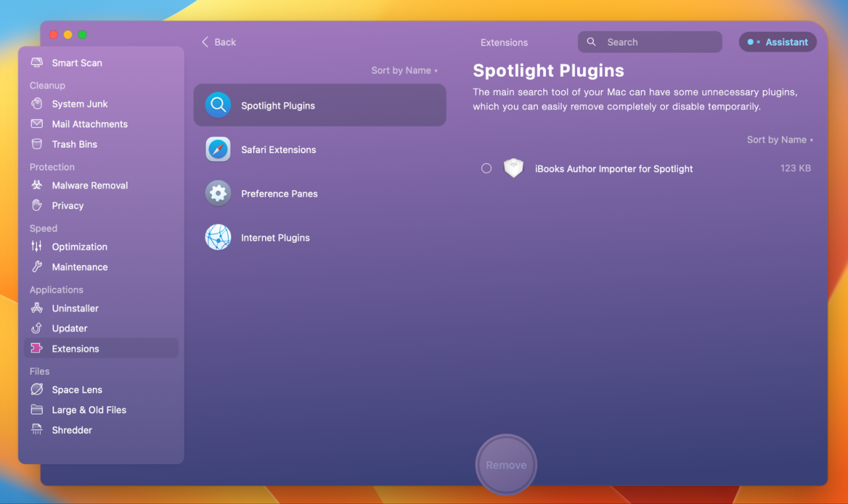Screen dimensions: 848x504
Task: Click the Privacy hand icon
Action: (37, 205)
